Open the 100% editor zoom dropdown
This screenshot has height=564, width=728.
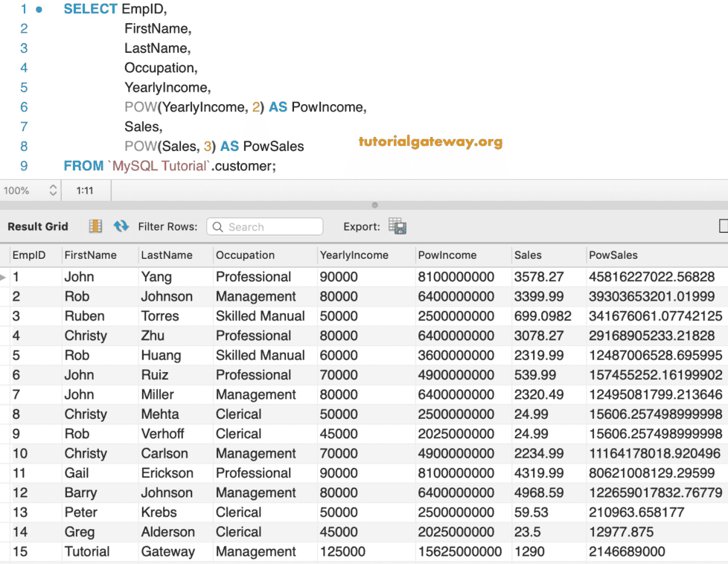53,190
